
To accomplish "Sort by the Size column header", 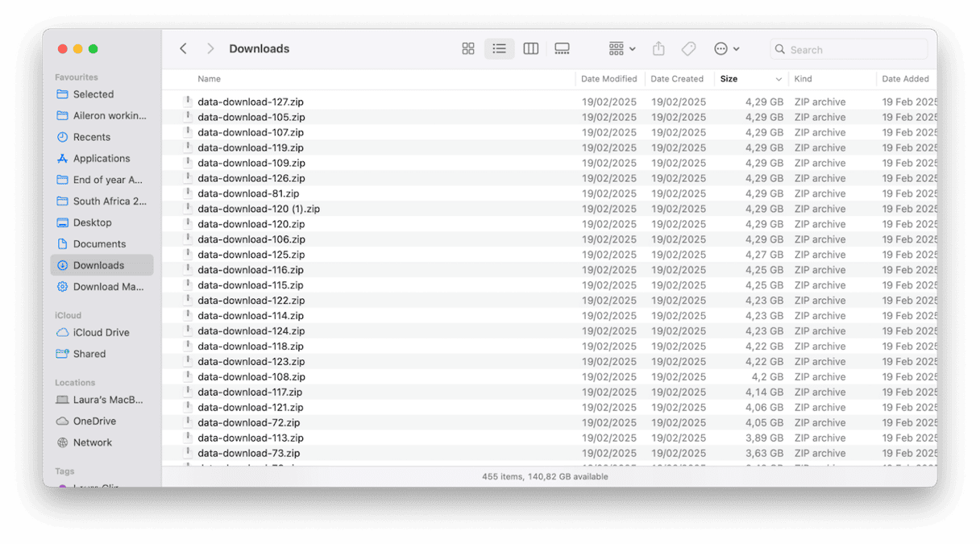I will pyautogui.click(x=729, y=79).
